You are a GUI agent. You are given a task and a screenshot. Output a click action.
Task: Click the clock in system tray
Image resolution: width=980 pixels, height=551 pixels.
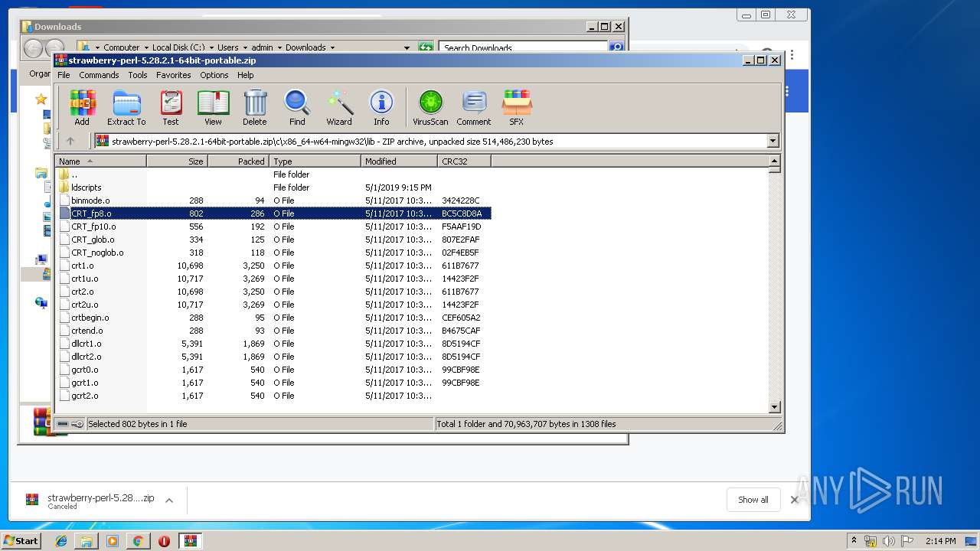[x=939, y=541]
